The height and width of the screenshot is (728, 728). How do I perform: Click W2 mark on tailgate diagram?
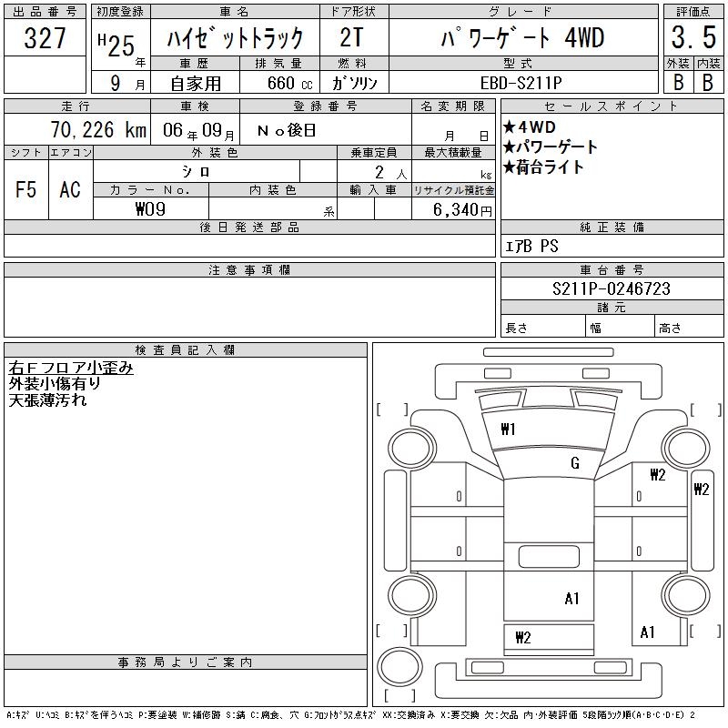click(523, 638)
